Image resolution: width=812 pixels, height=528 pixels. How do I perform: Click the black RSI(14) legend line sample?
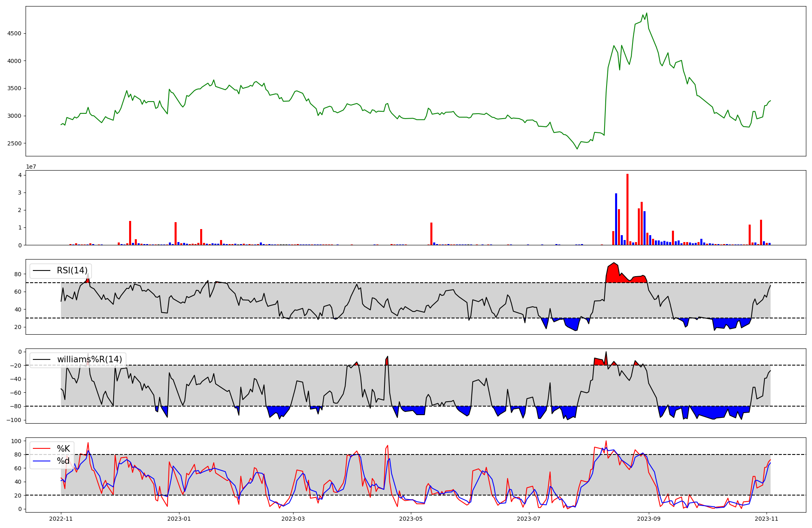click(x=41, y=270)
